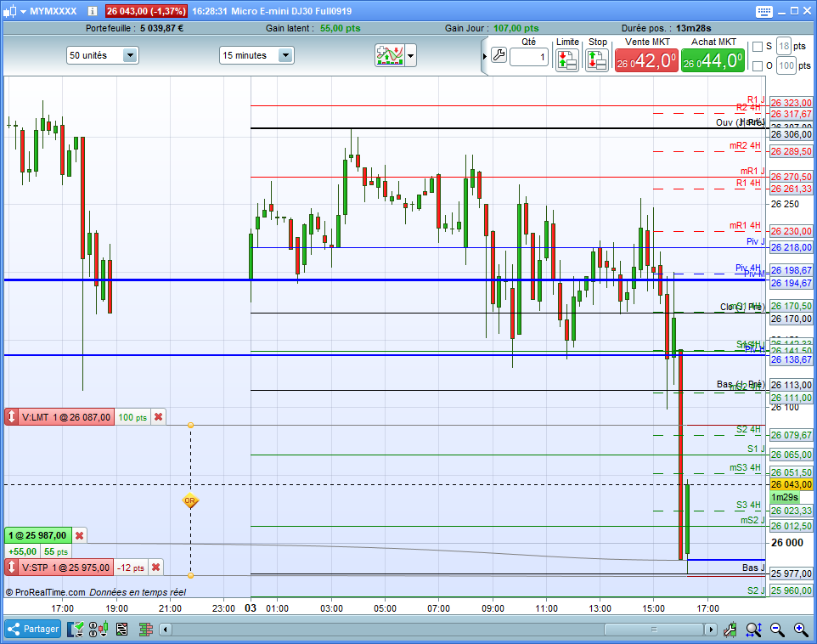Click the mR2 4H 26 289,50 label
817x644 pixels.
tap(791, 151)
